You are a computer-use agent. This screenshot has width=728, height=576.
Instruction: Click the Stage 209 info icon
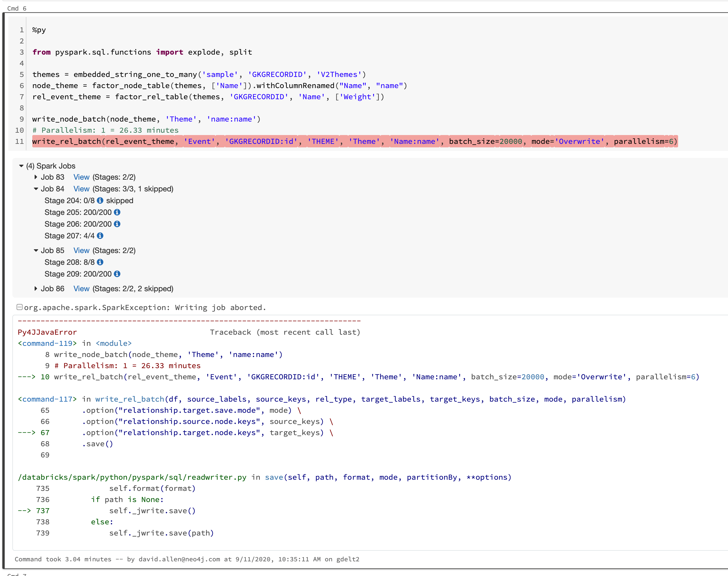pos(117,274)
